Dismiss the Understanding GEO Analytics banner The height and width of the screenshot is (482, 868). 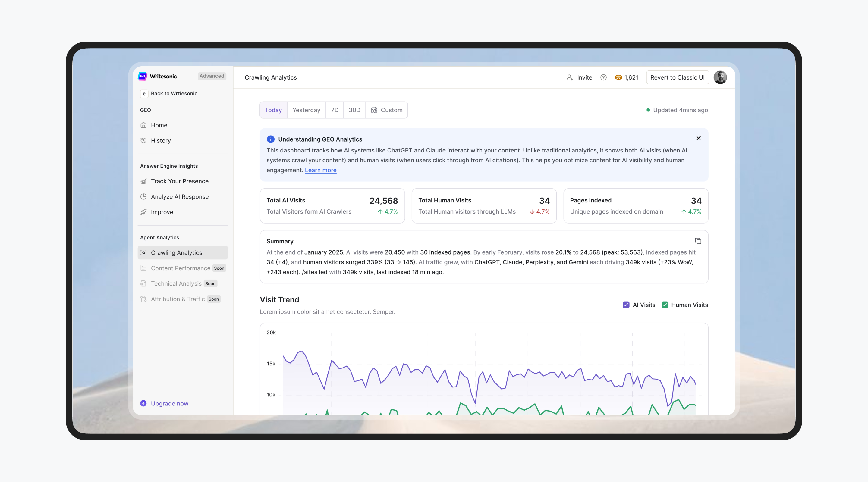pos(698,138)
